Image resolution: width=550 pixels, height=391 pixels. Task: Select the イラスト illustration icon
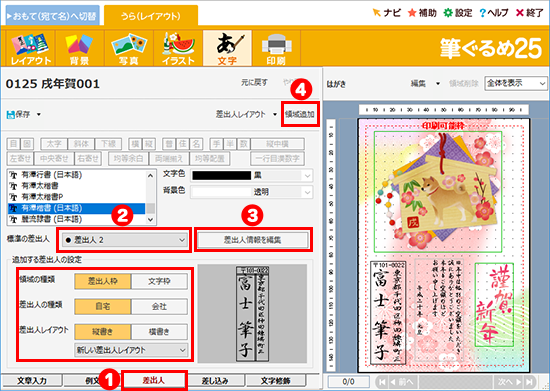pos(178,49)
